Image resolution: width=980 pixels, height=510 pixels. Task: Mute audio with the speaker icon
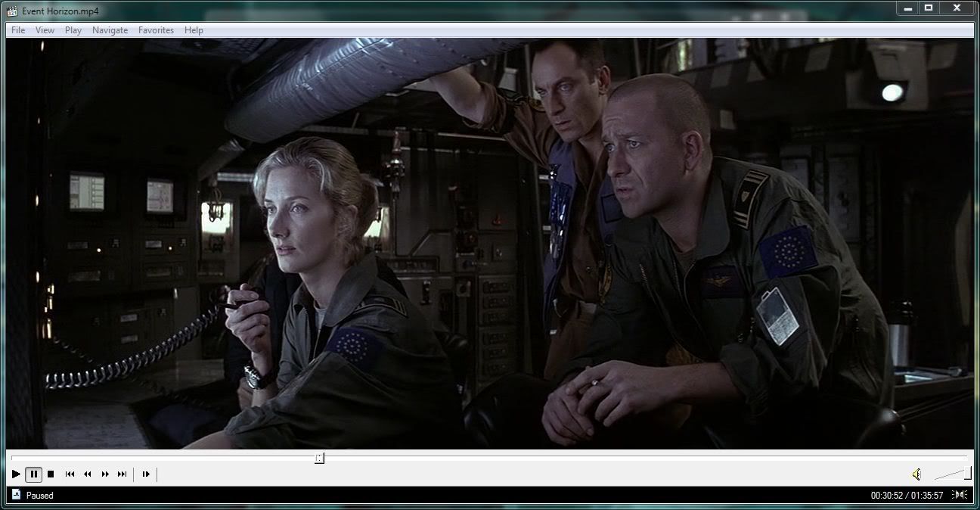tap(916, 474)
